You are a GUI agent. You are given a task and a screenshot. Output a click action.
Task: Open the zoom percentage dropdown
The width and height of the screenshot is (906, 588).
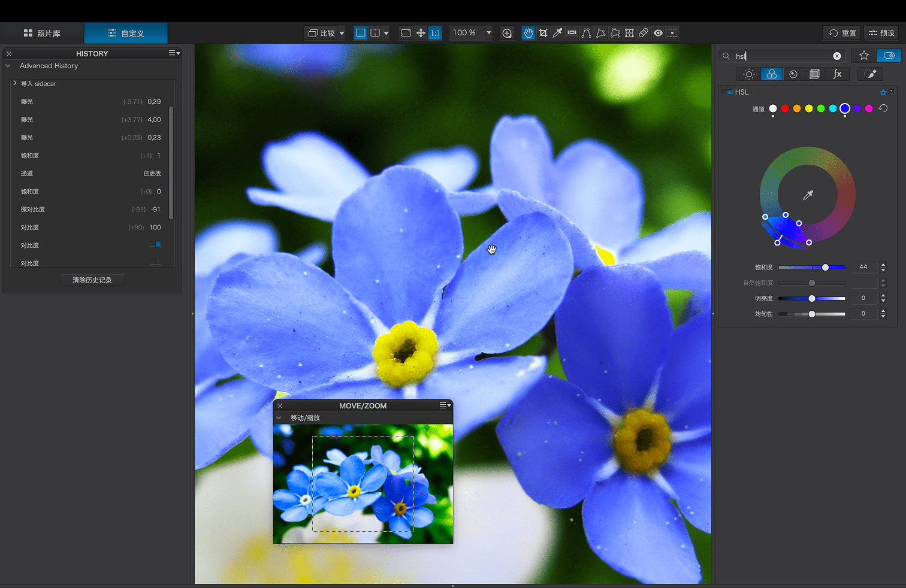489,33
